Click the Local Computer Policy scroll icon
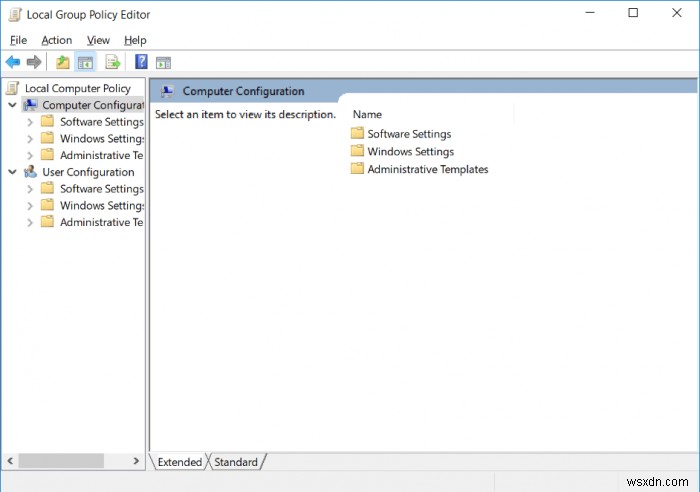This screenshot has height=492, width=700. tap(13, 88)
